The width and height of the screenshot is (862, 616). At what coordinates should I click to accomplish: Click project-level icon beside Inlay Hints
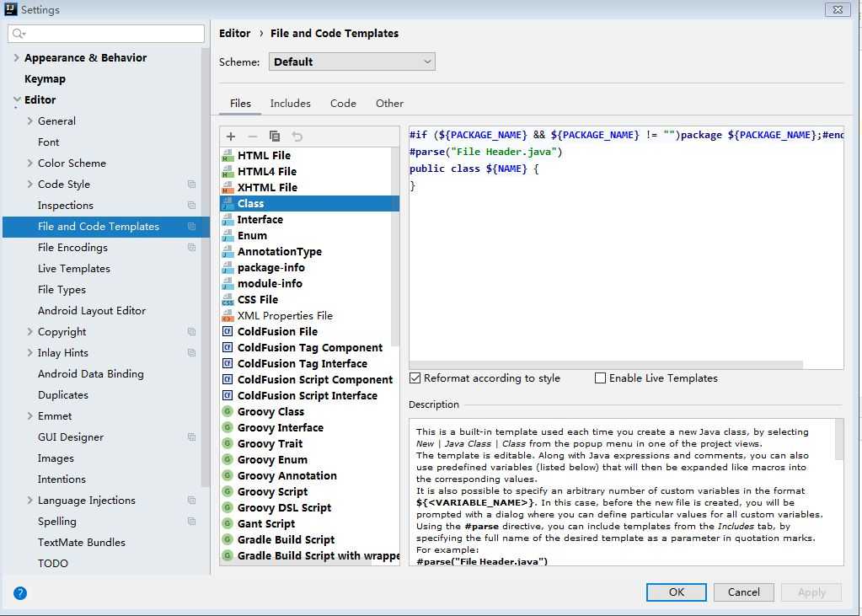click(191, 352)
